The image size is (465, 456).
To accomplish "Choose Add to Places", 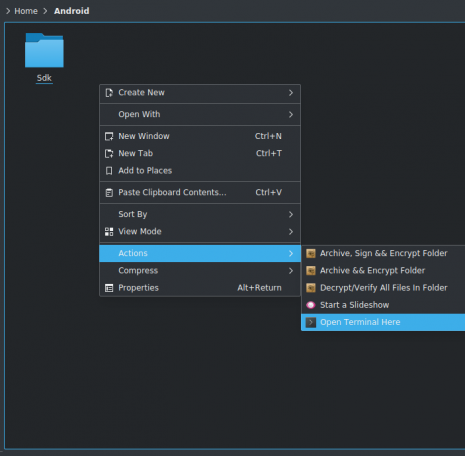I will click(200, 171).
